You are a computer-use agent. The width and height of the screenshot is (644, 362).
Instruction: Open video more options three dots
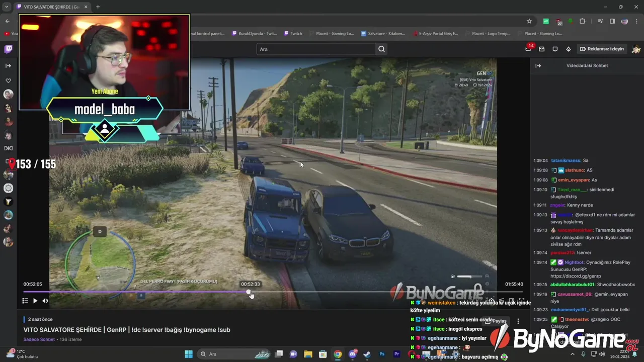[x=518, y=321]
